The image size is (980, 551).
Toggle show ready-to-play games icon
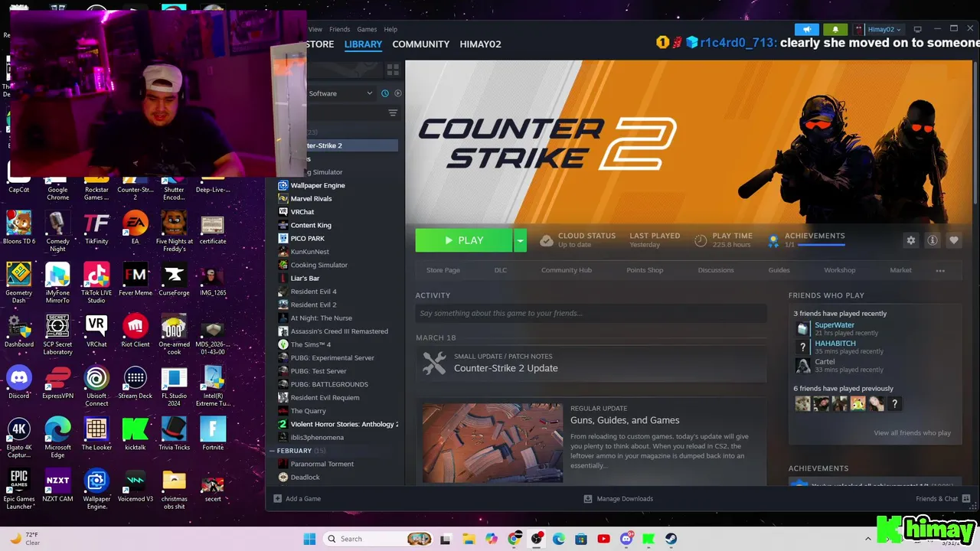tap(398, 93)
